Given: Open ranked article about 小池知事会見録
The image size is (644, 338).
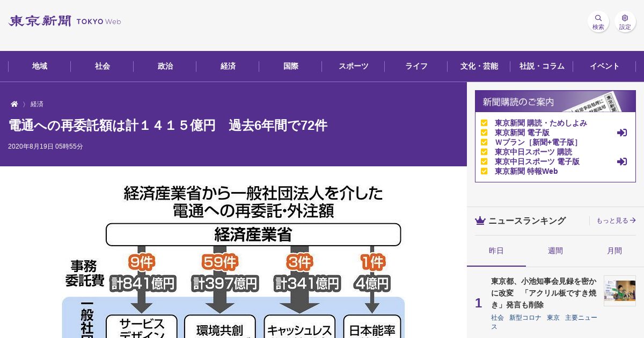Looking at the screenshot, I should [544, 293].
